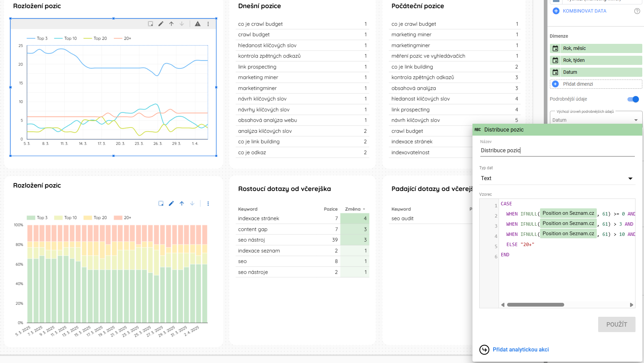Click Pozice column header
644x363 pixels.
click(330, 209)
